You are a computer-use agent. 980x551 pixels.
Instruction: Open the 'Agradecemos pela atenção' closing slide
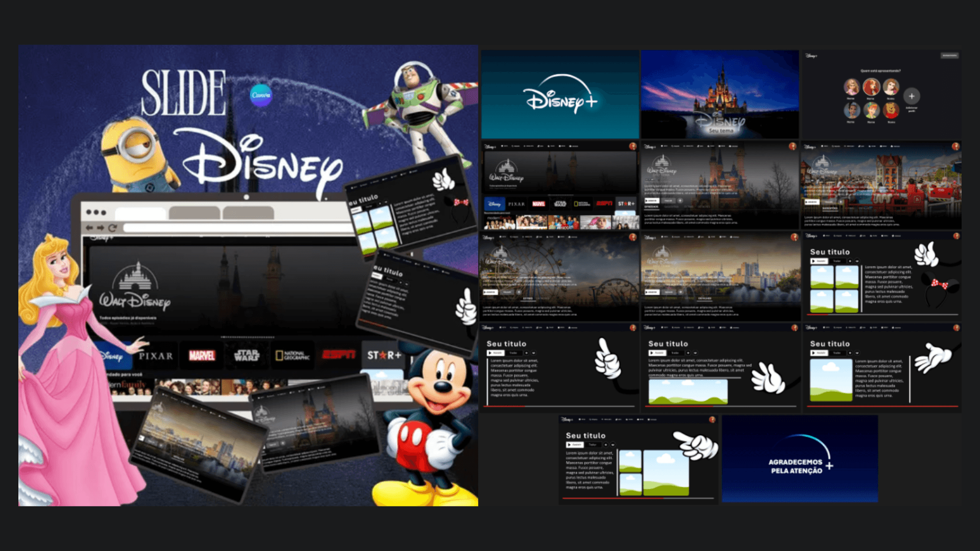coord(800,459)
